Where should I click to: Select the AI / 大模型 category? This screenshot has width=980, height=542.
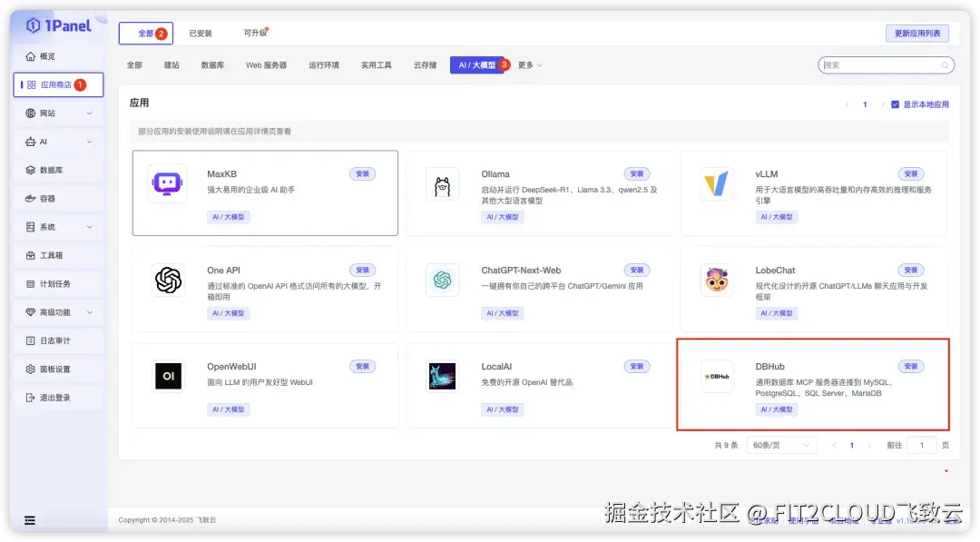[477, 65]
